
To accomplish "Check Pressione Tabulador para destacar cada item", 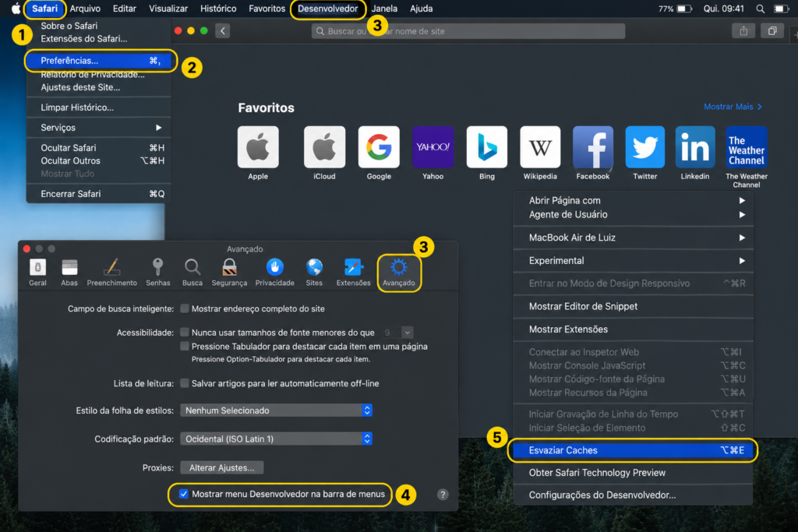I will pyautogui.click(x=185, y=347).
